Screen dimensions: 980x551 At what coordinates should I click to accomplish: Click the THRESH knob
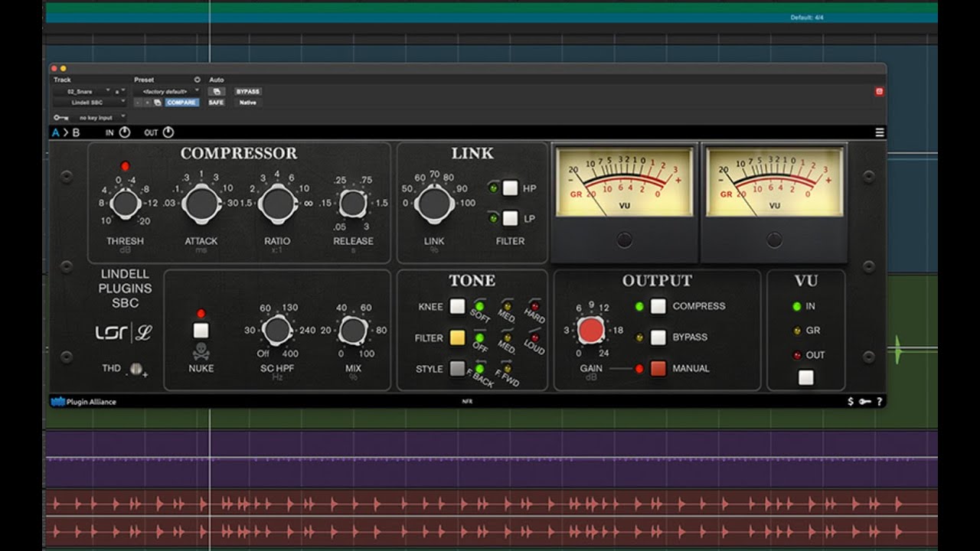pos(125,204)
